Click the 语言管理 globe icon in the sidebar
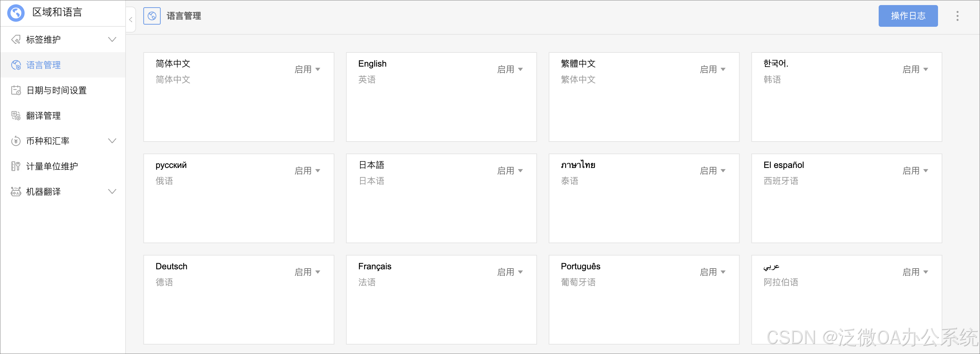This screenshot has width=980, height=354. tap(16, 65)
